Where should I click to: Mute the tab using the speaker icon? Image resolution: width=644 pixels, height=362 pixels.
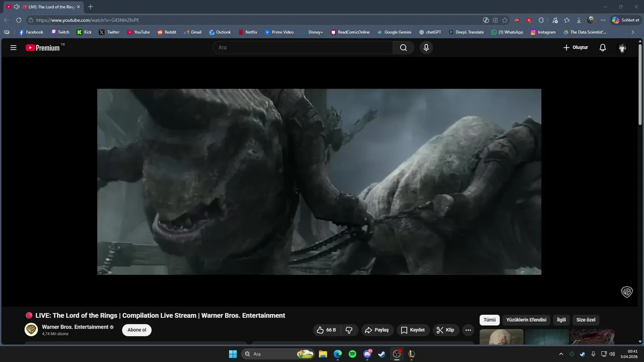pos(17,7)
